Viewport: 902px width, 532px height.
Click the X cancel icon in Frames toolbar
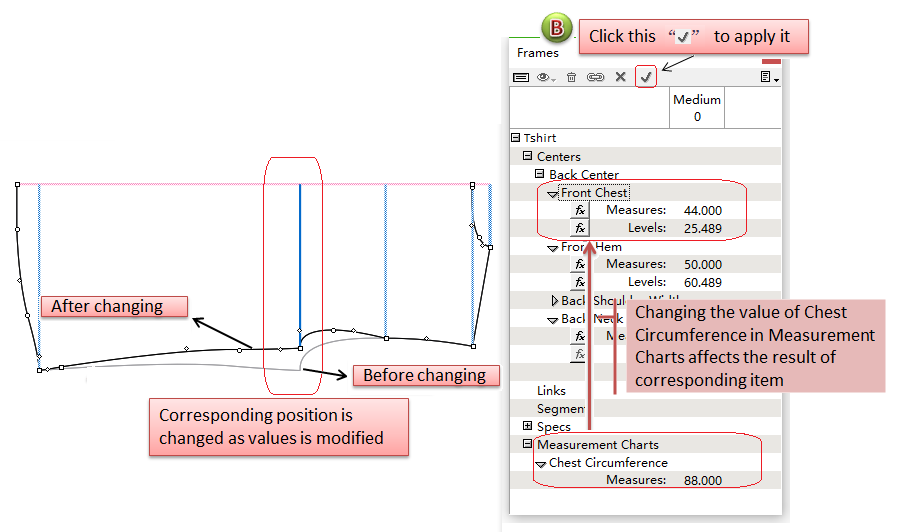[x=621, y=76]
